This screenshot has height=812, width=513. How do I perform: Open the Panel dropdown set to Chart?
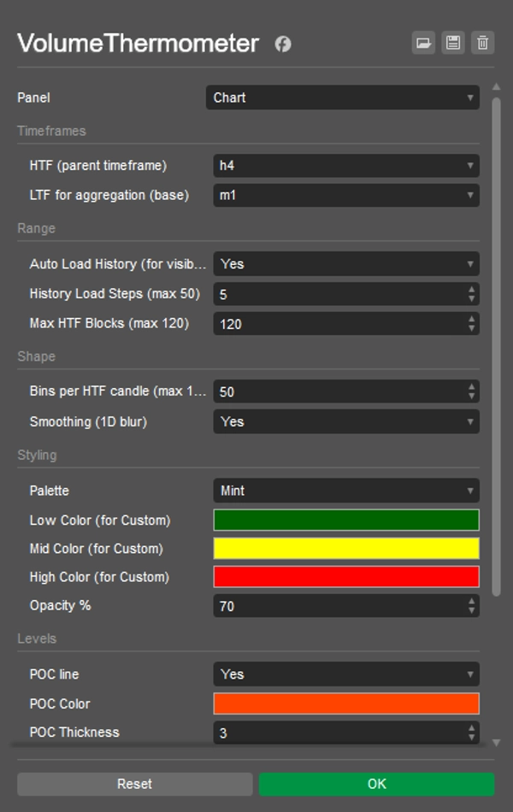point(342,97)
